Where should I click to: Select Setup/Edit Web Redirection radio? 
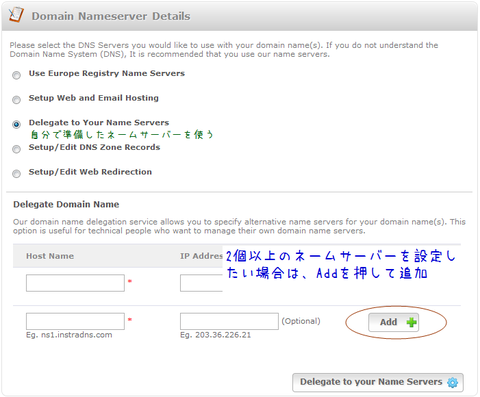click(16, 174)
